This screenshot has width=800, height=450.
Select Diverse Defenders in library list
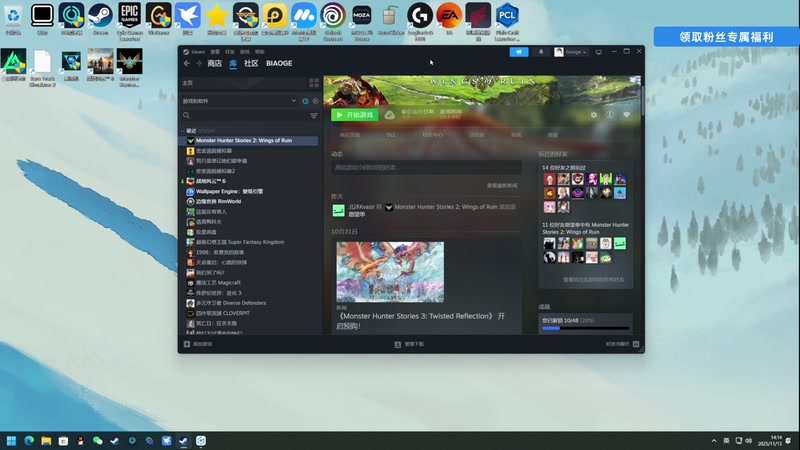(x=248, y=303)
